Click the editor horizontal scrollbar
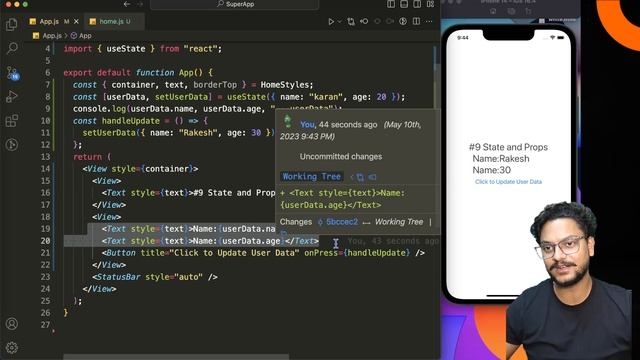The width and height of the screenshot is (640, 360). tap(176, 357)
